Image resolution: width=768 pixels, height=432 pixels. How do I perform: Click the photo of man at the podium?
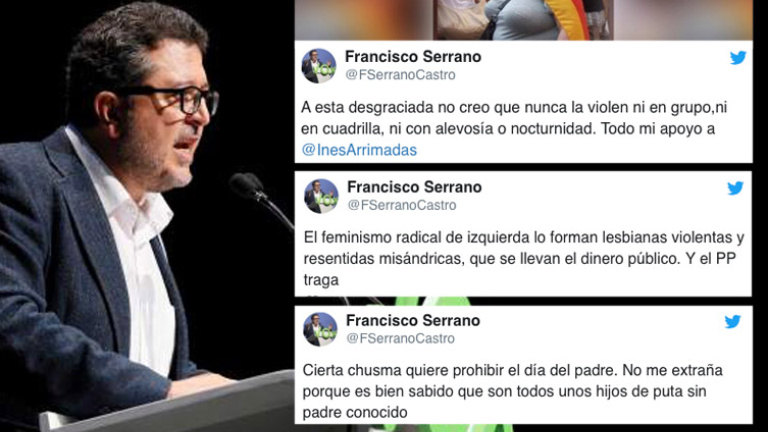[x=147, y=216]
